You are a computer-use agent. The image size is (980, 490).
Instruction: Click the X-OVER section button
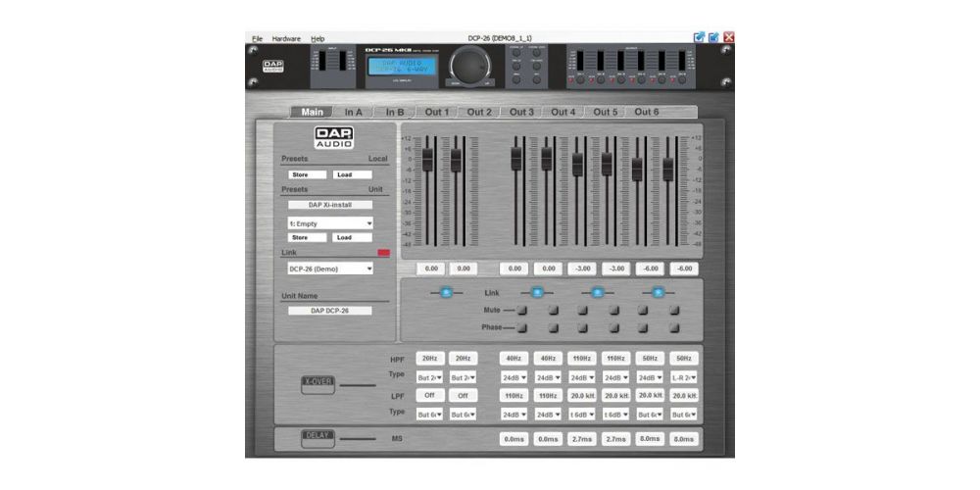pos(318,385)
